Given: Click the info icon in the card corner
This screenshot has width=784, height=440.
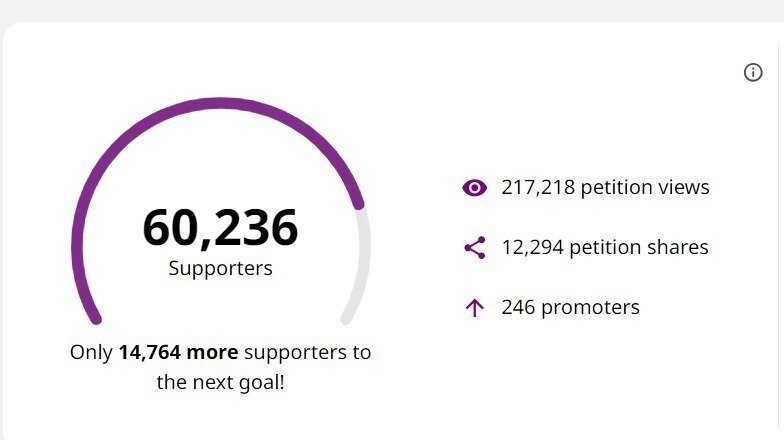Looking at the screenshot, I should pos(753,72).
